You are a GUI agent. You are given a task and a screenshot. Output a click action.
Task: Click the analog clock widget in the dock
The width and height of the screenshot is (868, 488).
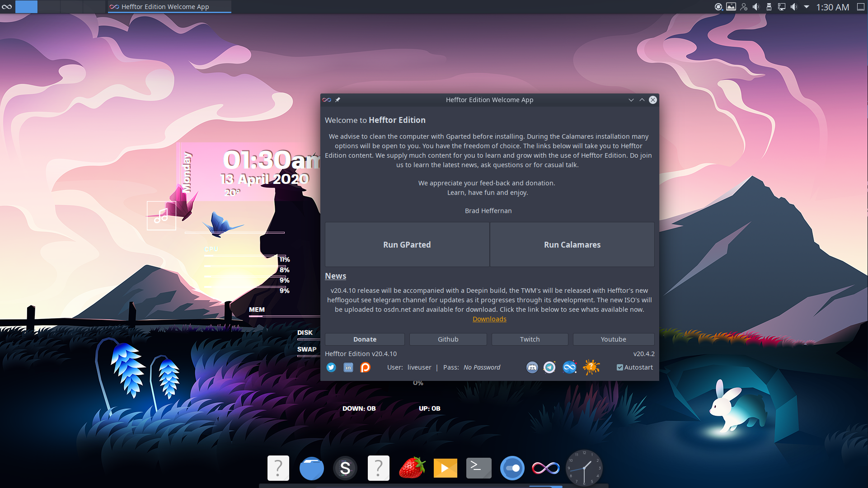tap(584, 468)
